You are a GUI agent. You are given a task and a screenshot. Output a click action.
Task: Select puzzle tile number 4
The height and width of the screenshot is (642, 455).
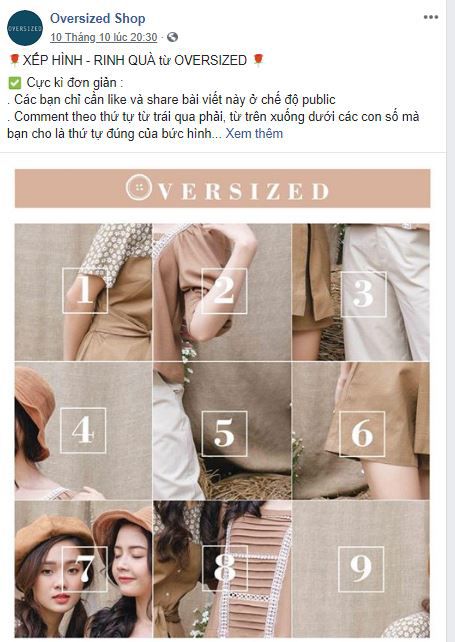pyautogui.click(x=84, y=430)
